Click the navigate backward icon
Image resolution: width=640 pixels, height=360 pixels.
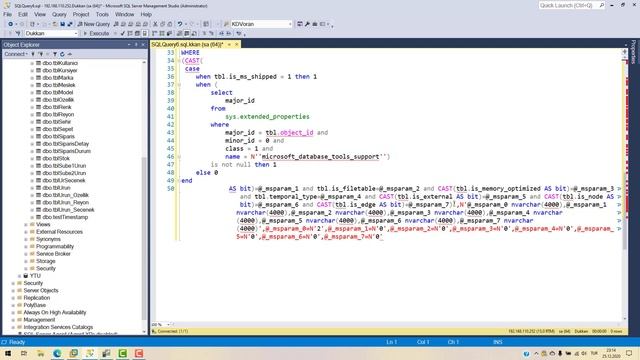tap(11, 24)
